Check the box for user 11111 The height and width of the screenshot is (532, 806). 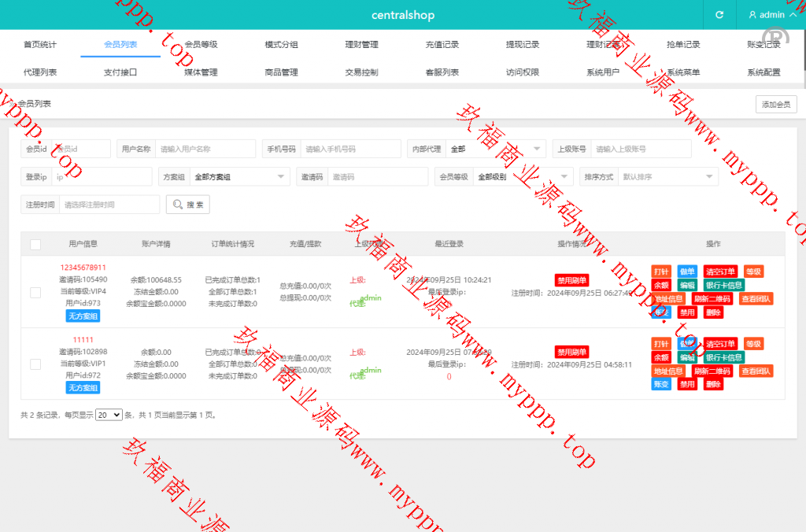click(35, 364)
